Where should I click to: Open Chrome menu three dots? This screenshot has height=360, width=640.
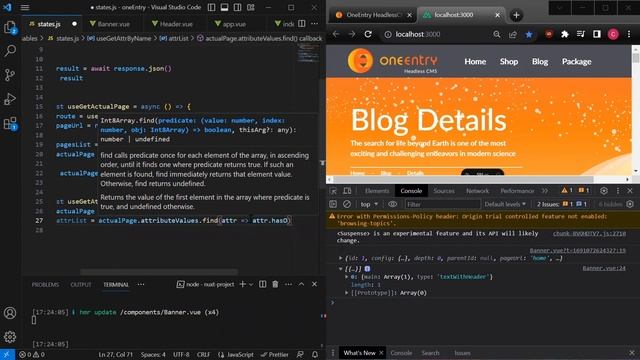point(629,34)
